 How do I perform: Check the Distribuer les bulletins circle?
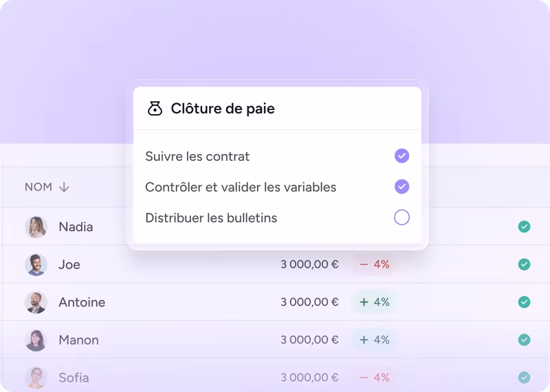401,217
